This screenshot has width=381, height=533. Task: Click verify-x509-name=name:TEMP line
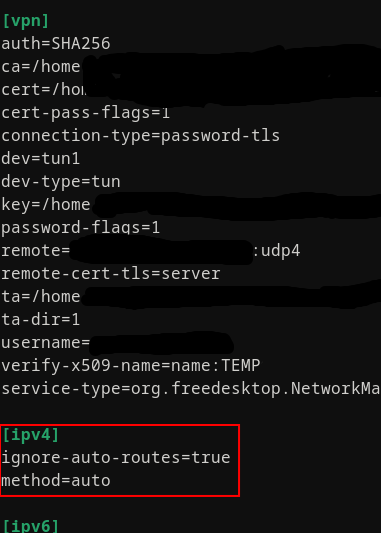(131, 366)
